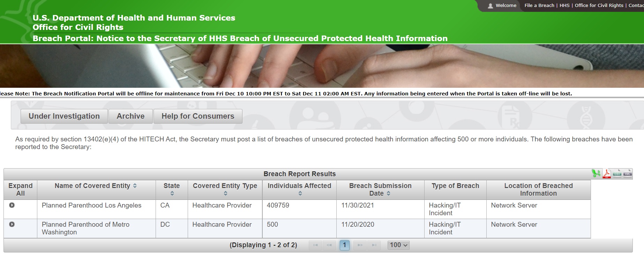The image size is (644, 257).
Task: Expand All breach report rows
Action: [x=20, y=189]
